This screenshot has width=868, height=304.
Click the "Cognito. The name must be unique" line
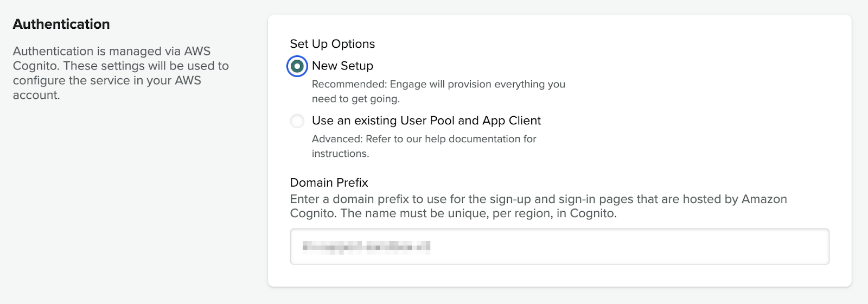453,213
